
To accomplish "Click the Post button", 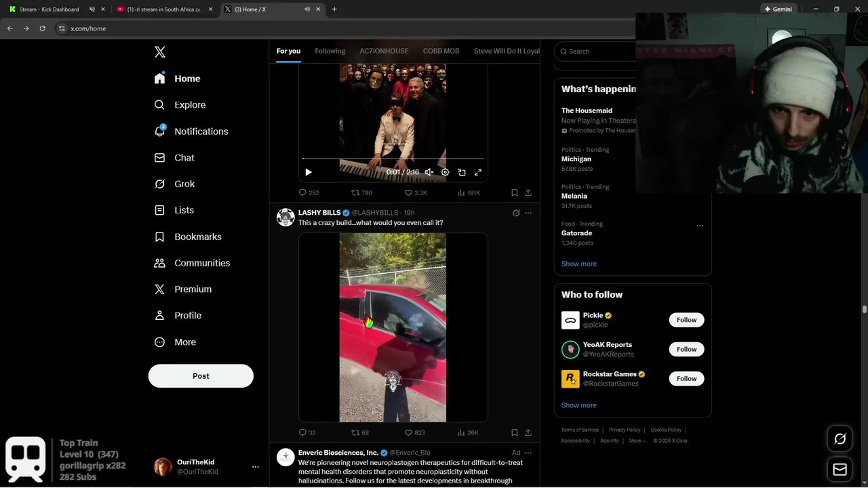I will tap(201, 376).
